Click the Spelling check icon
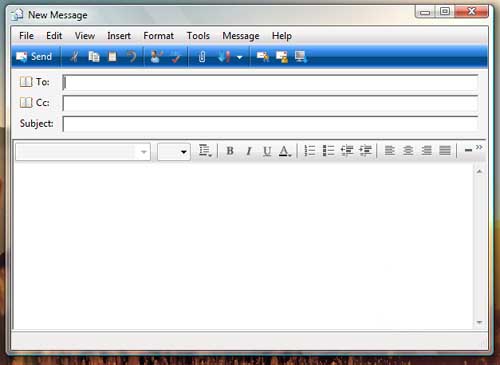500x365 pixels. [x=176, y=57]
